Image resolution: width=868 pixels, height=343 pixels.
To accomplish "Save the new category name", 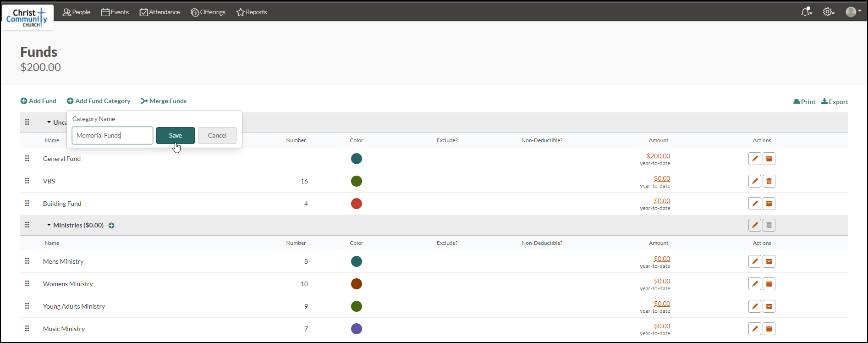I will pos(176,135).
